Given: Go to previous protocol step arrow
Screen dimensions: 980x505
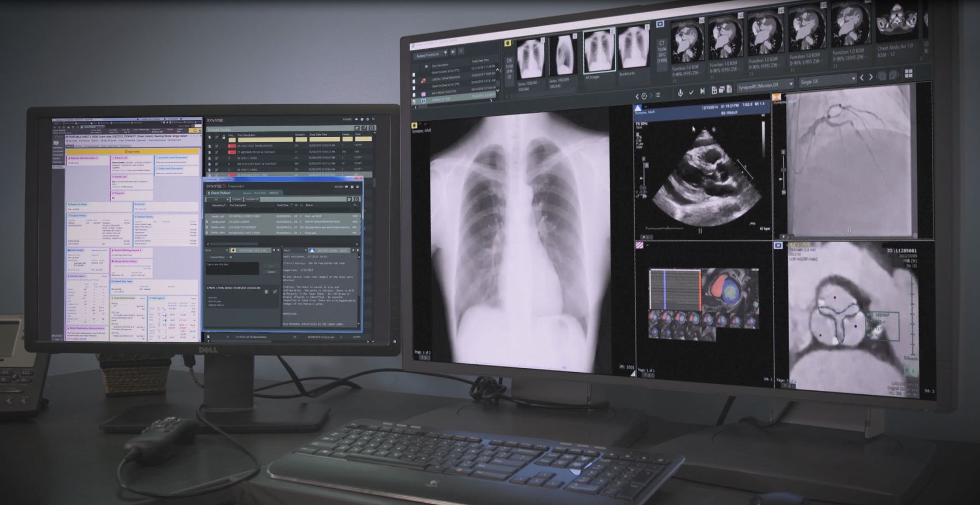Looking at the screenshot, I should (862, 78).
